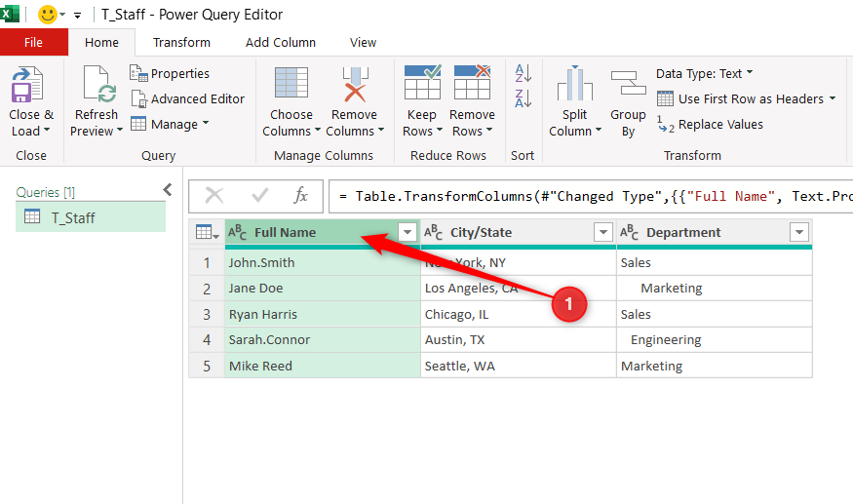Click the Keep Rows icon
The height and width of the screenshot is (504, 853).
pos(422,82)
